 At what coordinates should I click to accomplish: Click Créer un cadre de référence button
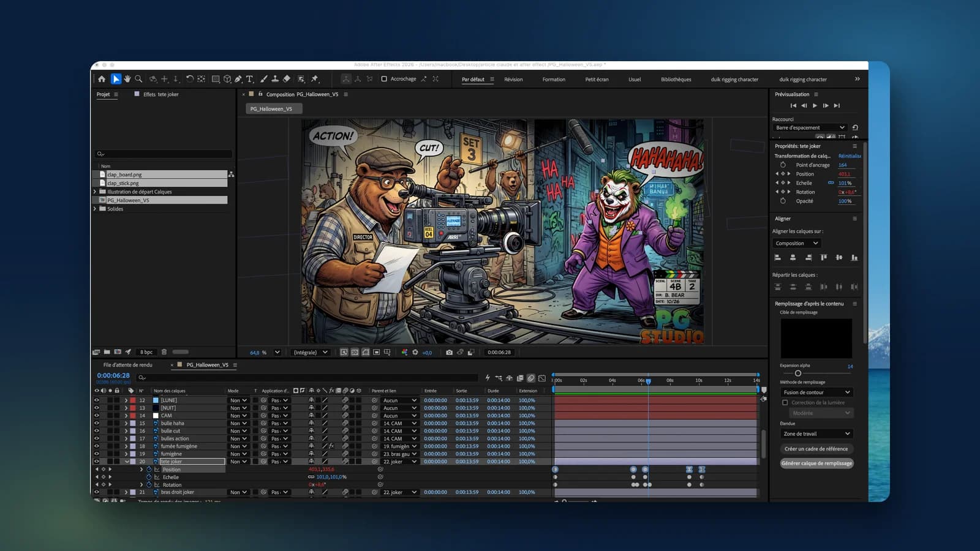tap(816, 449)
